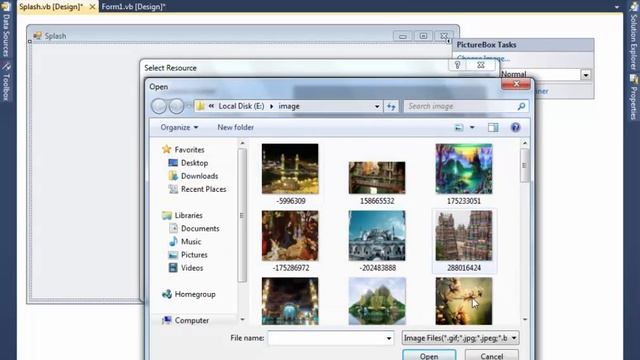Select the 175233051 image thumbnail

[x=464, y=169]
